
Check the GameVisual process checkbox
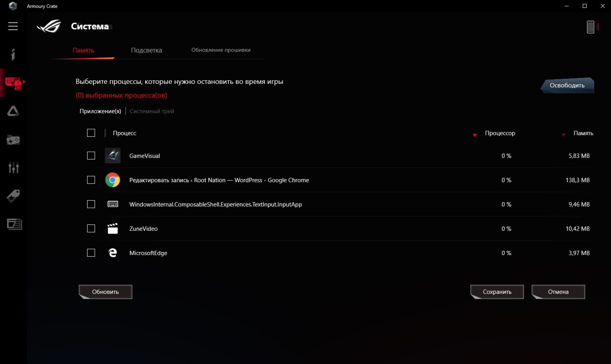91,156
